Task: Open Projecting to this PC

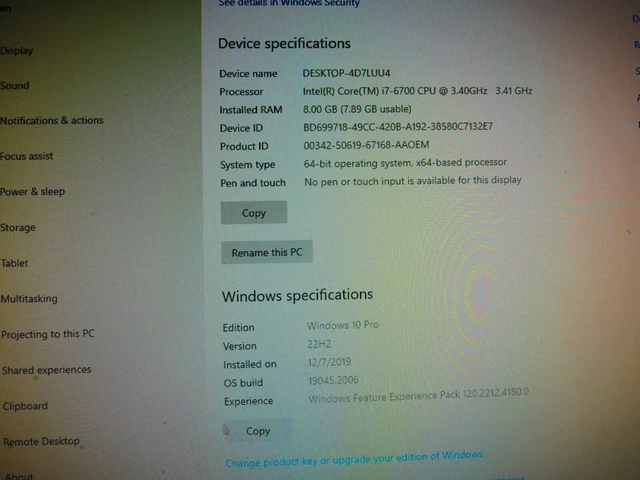Action: pos(48,334)
